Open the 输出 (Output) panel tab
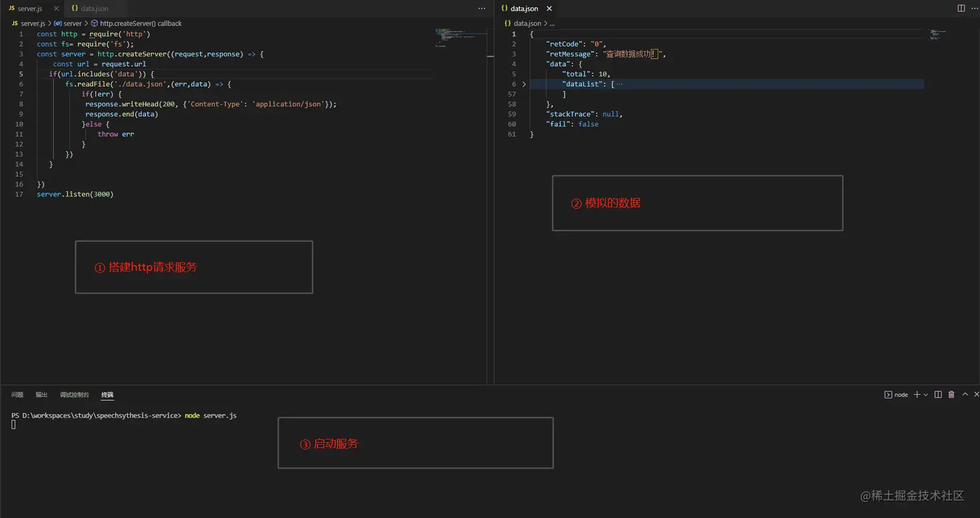The image size is (980, 518). coord(41,395)
